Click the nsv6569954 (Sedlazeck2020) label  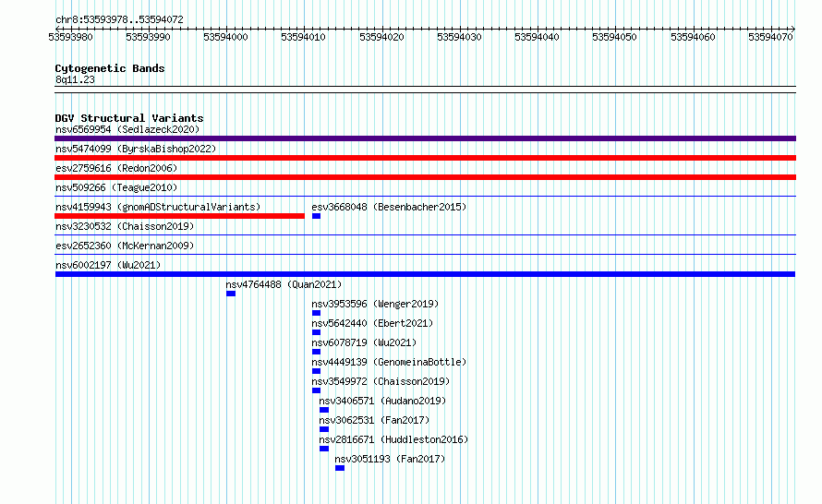click(x=127, y=129)
